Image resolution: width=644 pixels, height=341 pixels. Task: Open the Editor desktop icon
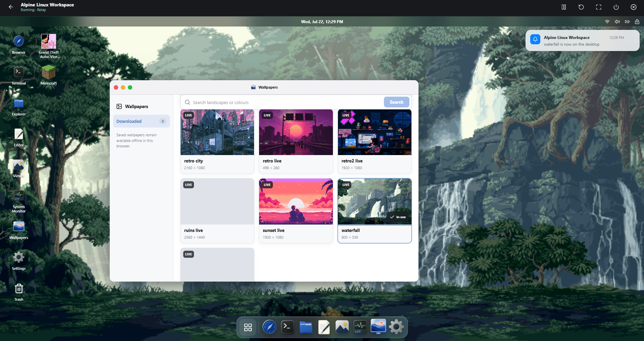coord(19,137)
